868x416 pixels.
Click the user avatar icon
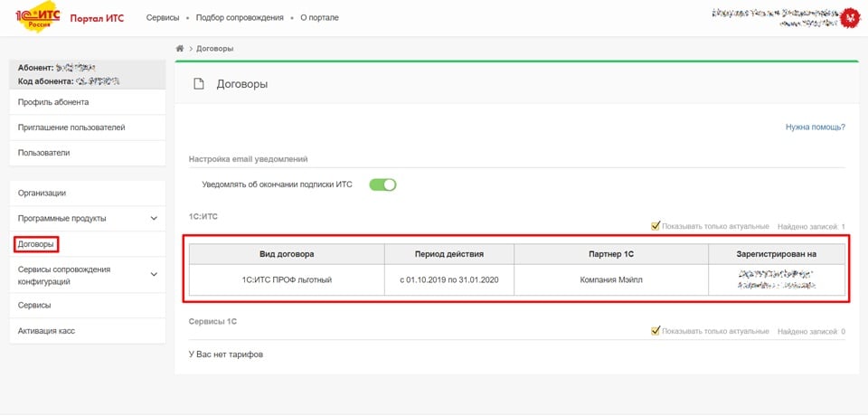tap(849, 17)
